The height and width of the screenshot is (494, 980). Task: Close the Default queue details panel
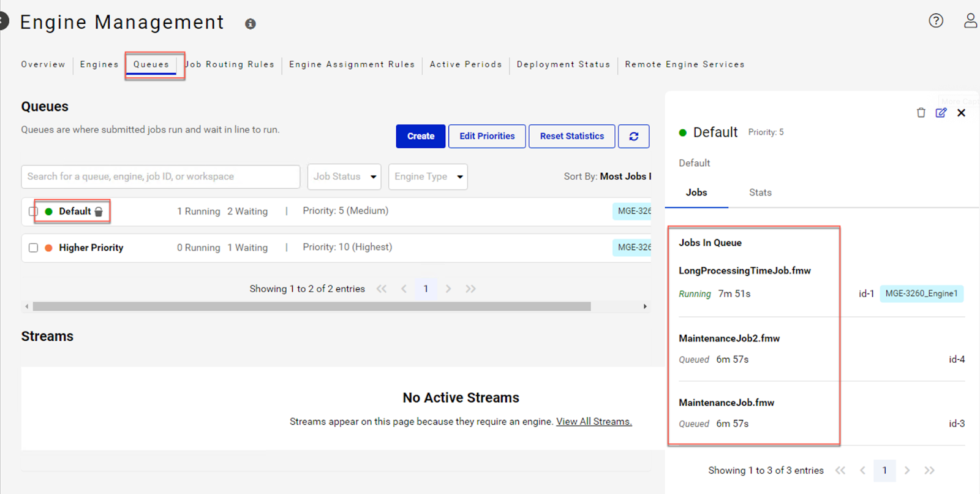[x=962, y=113]
